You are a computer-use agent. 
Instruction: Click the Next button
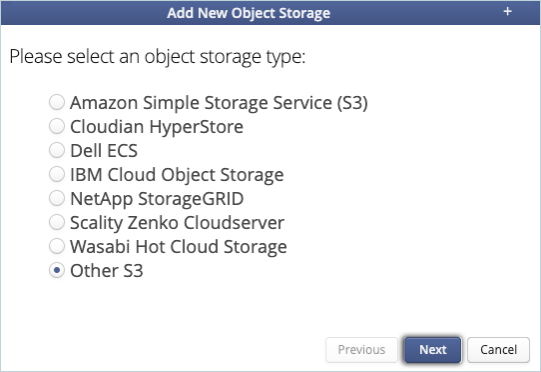(x=433, y=350)
